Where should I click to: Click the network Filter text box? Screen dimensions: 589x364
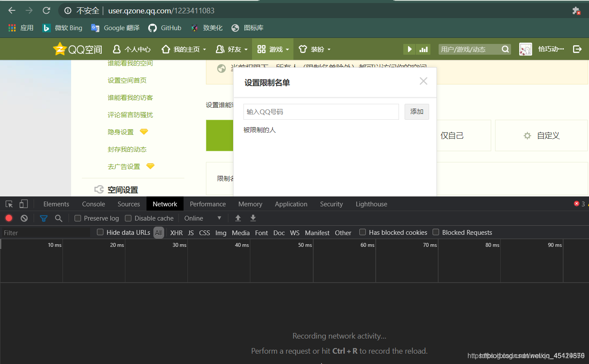click(x=46, y=233)
